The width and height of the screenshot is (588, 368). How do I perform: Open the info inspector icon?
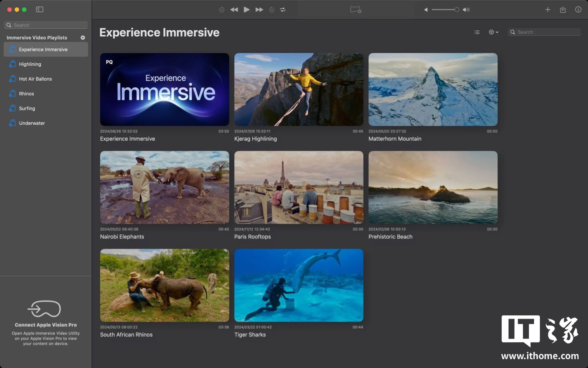point(578,9)
